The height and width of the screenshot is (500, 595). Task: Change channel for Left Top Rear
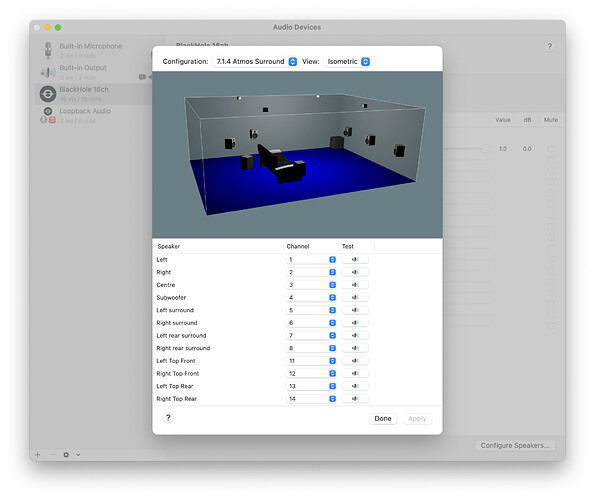[311, 386]
